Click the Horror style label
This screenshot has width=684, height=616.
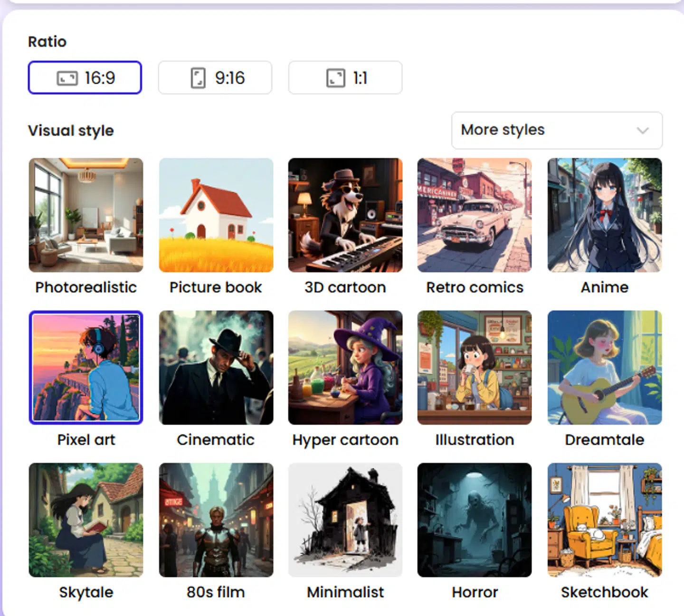point(475,592)
